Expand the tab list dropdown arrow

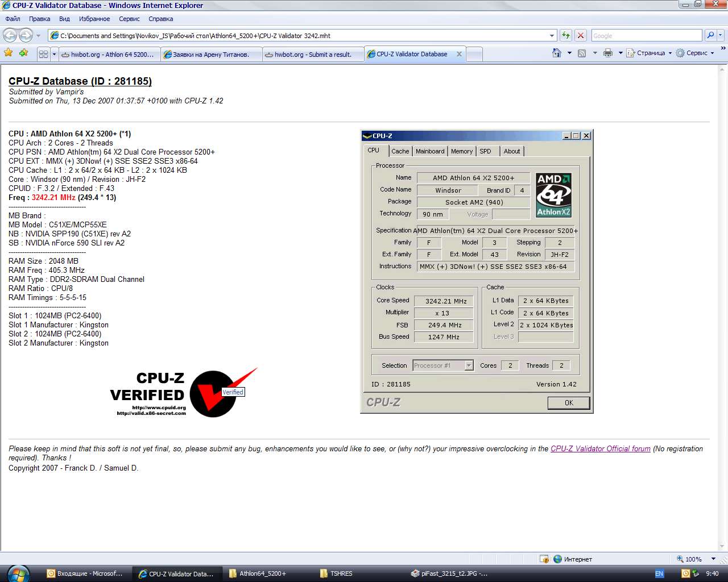54,55
